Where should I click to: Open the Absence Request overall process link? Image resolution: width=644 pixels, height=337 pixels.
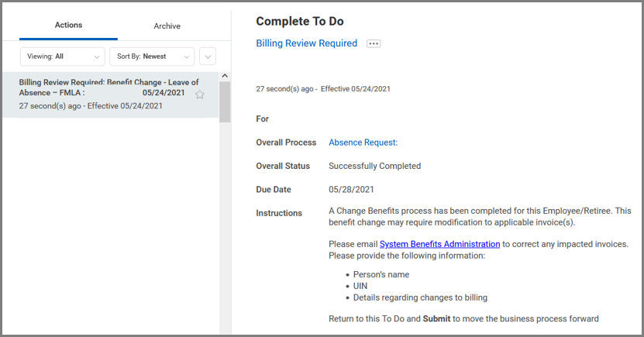tap(363, 143)
